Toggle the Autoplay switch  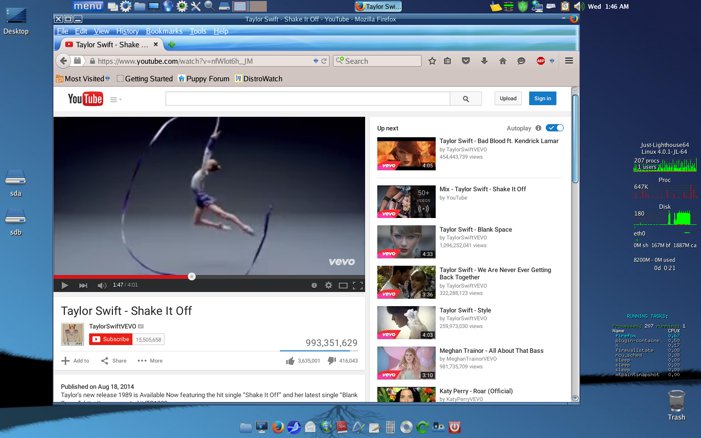coord(554,128)
